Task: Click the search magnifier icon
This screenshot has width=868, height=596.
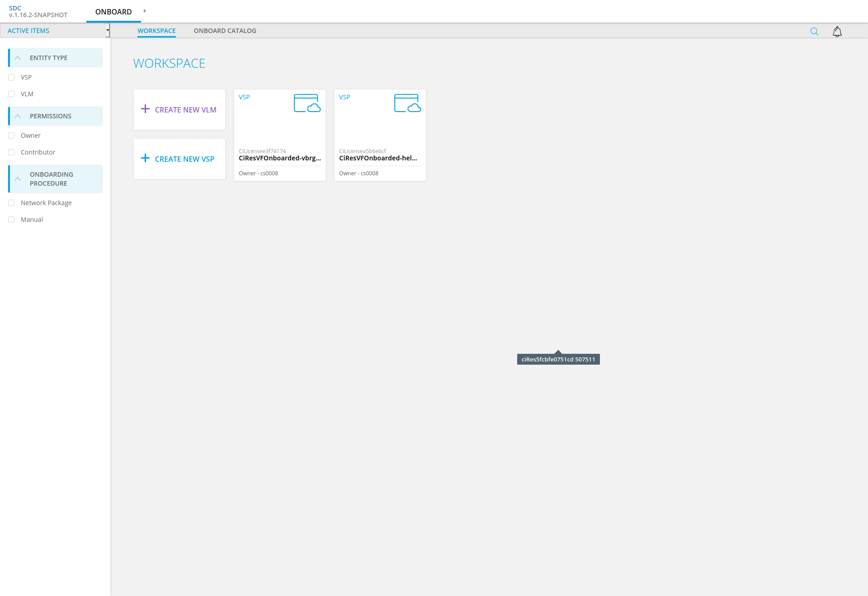Action: click(x=814, y=31)
